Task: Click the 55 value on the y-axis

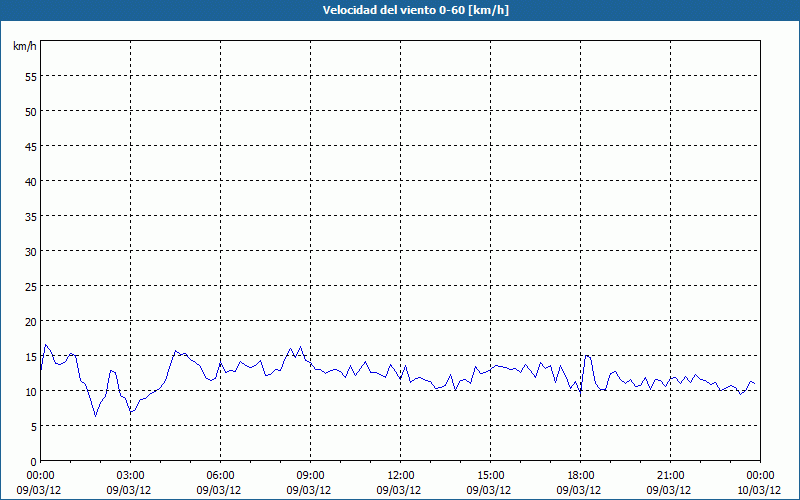Action: (x=31, y=77)
